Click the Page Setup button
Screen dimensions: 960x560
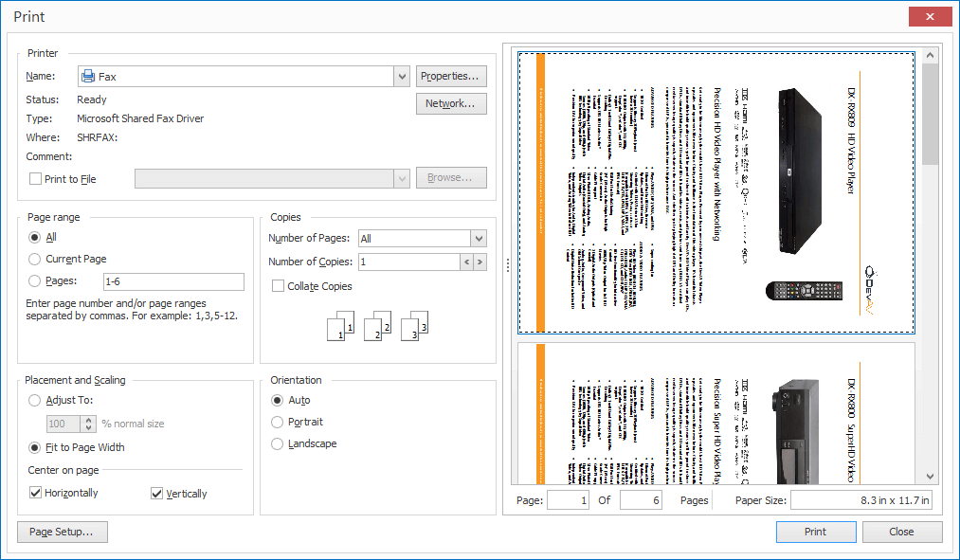click(x=62, y=533)
